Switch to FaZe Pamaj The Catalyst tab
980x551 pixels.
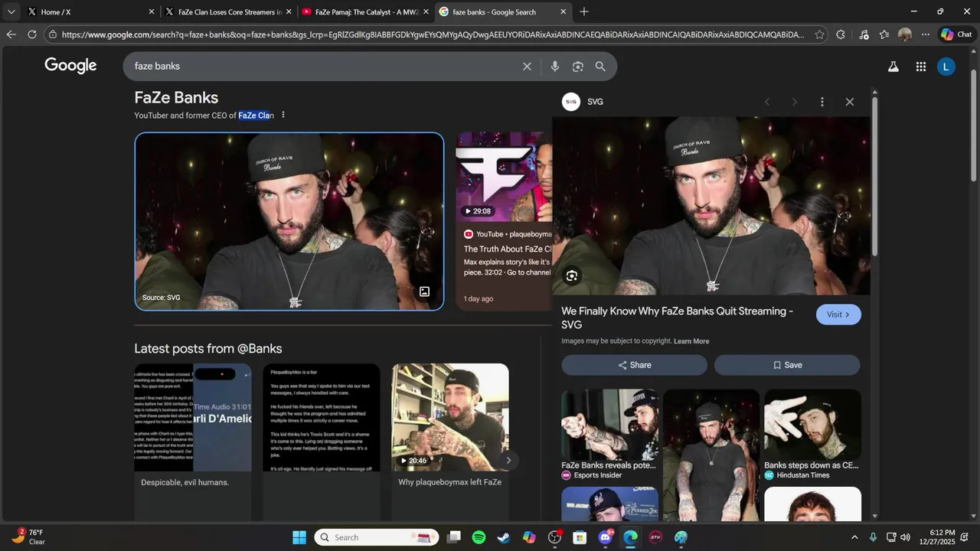point(365,11)
